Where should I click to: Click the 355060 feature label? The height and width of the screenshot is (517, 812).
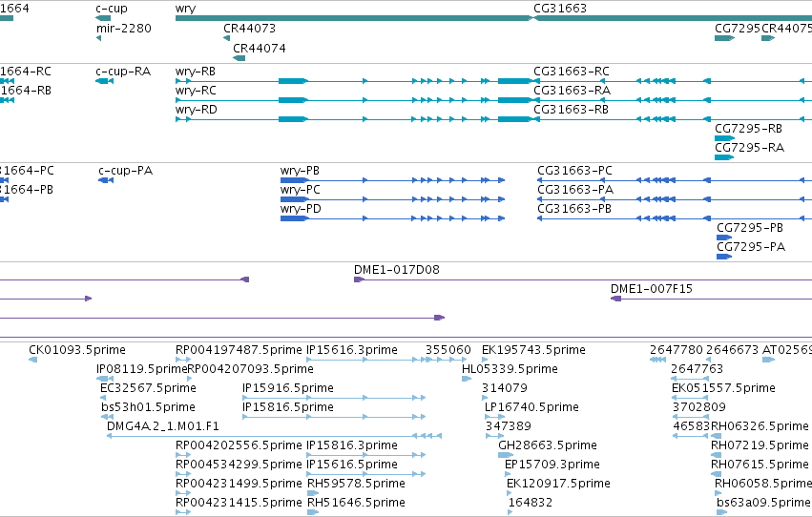tap(448, 350)
